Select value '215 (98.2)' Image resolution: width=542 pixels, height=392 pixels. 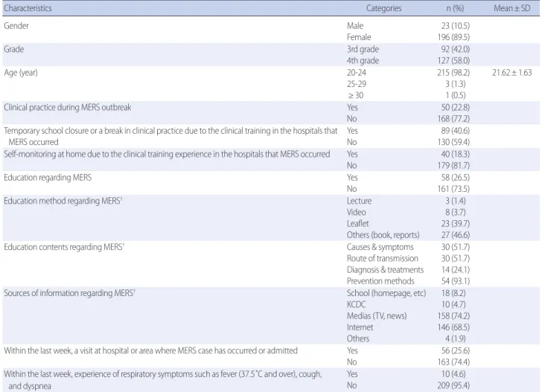454,73
